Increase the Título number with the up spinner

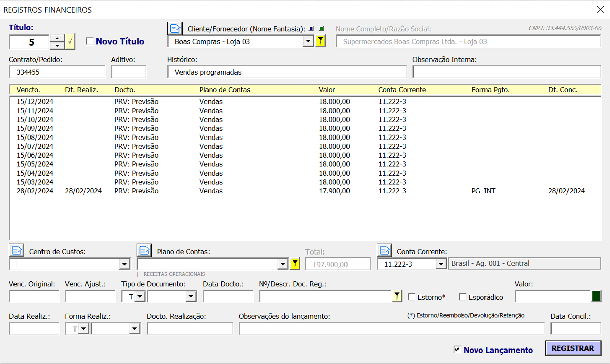pos(57,38)
